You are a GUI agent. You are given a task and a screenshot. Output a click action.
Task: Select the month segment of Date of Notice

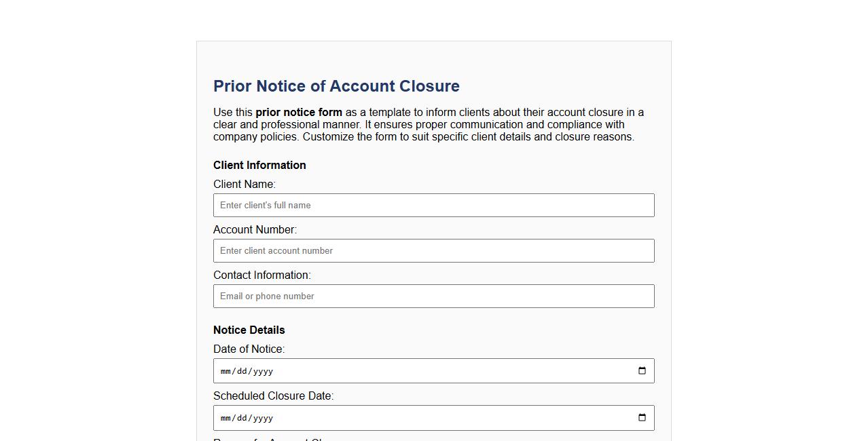point(227,370)
